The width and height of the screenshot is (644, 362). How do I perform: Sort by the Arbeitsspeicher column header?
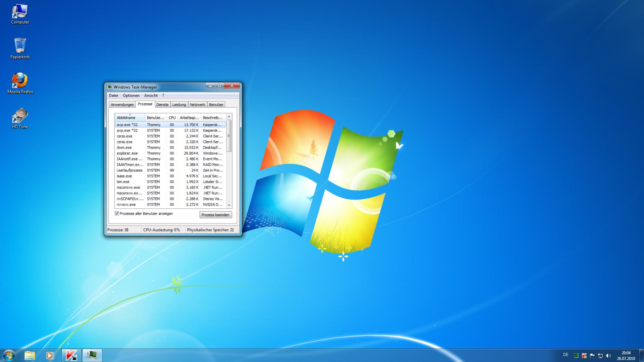189,118
